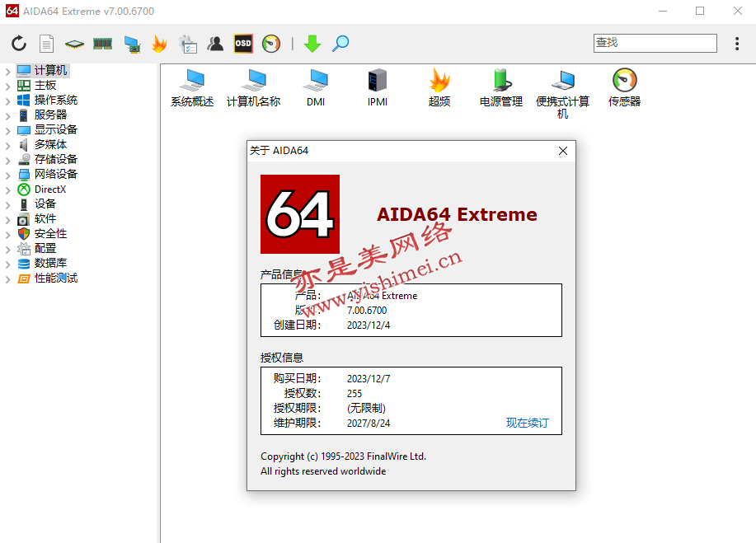Click the blue magnifier toolbar icon

pyautogui.click(x=340, y=44)
